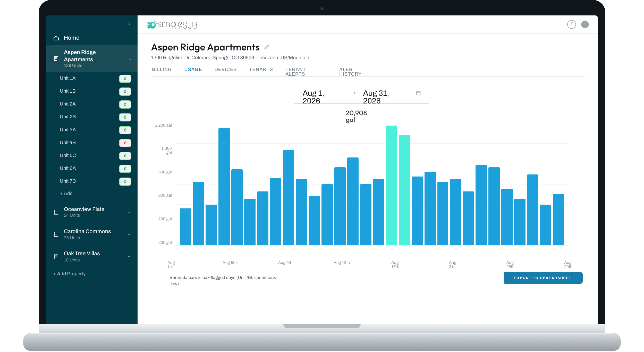Expand the Oak Tree Villas dropdown arrow
The width and height of the screenshot is (644, 352).
[x=129, y=257]
